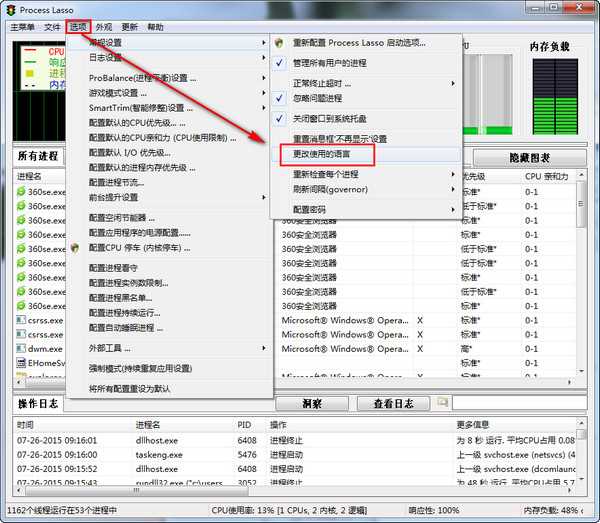
Task: Click shield icon beside 重新配置 Process Lasso 启动选项
Action: pyautogui.click(x=280, y=43)
